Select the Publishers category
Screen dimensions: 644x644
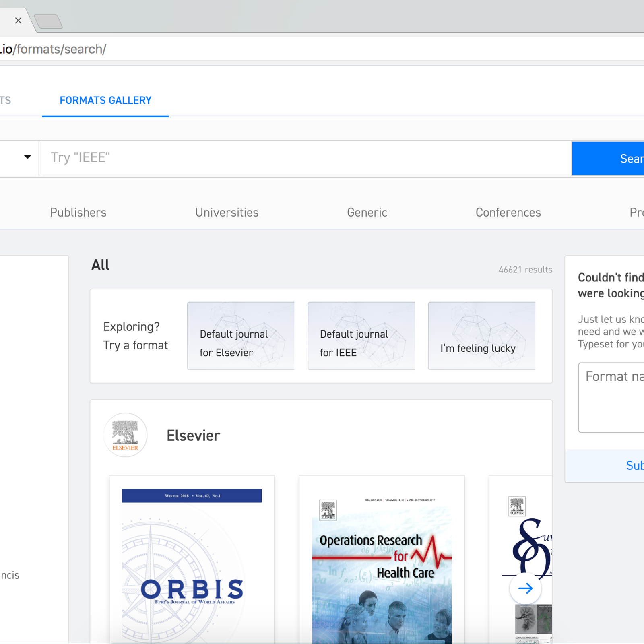point(78,213)
